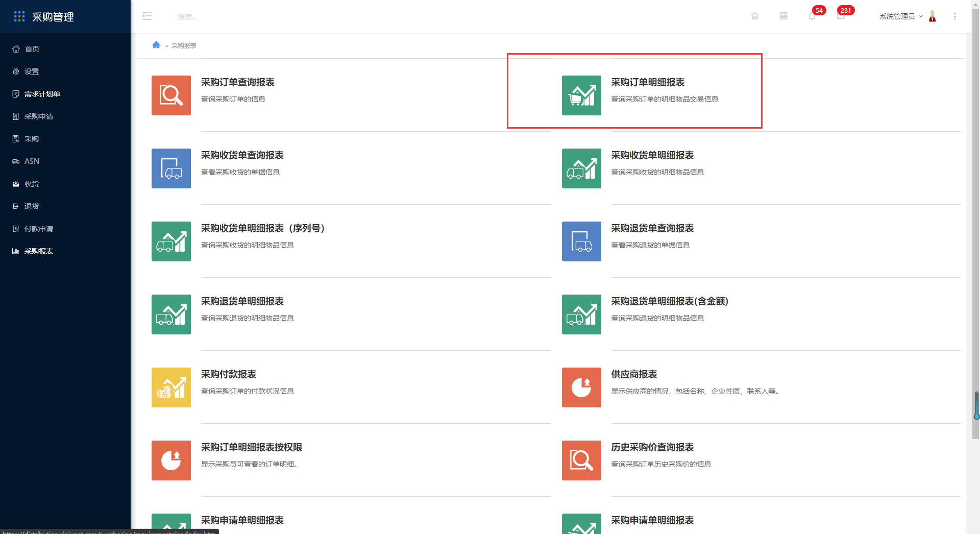The width and height of the screenshot is (980, 534).
Task: Collapse the sidebar with the menu toggle icon
Action: click(x=147, y=16)
